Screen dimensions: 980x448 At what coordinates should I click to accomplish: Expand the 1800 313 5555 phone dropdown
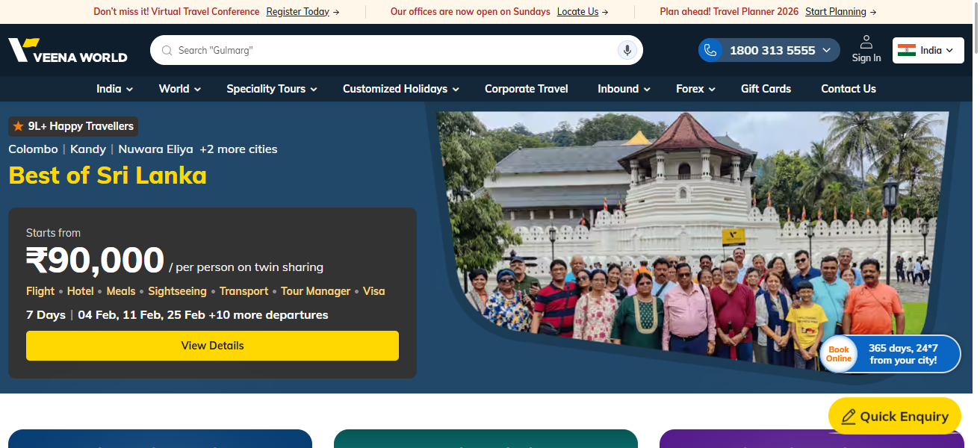826,50
